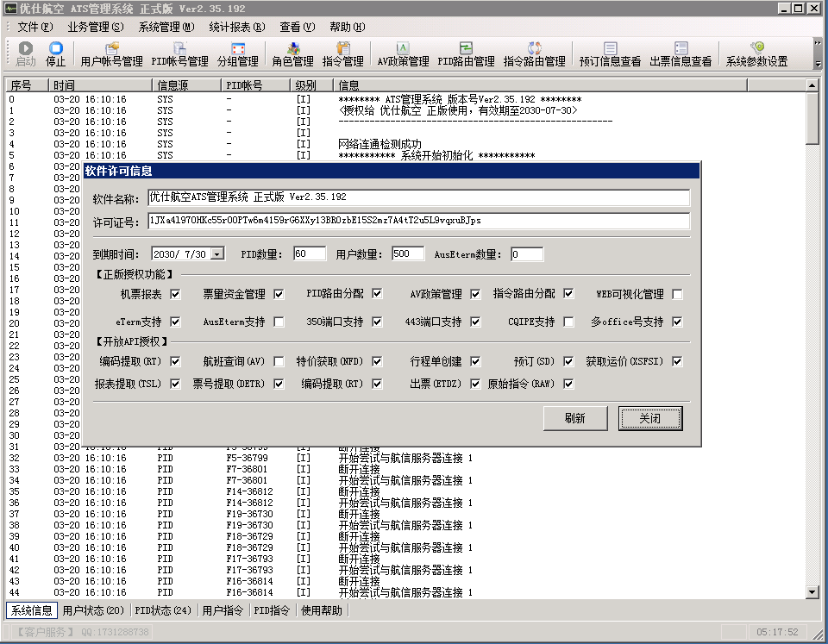
Task: Click the AV政策管理 toolbar icon
Action: tap(403, 53)
